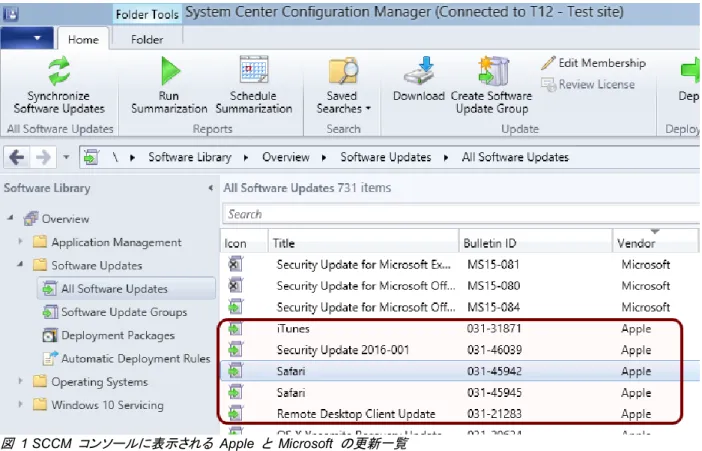Click Review License in the ribbon

tap(588, 84)
